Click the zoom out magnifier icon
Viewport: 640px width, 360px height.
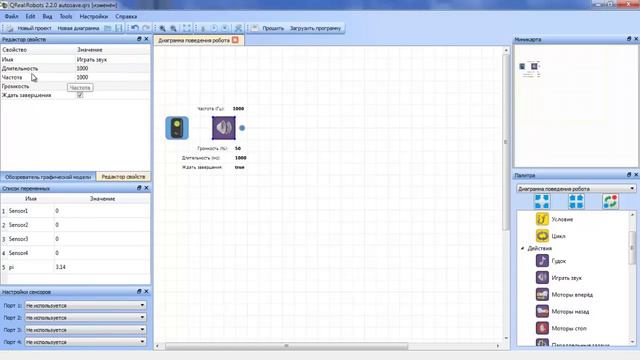click(173, 28)
